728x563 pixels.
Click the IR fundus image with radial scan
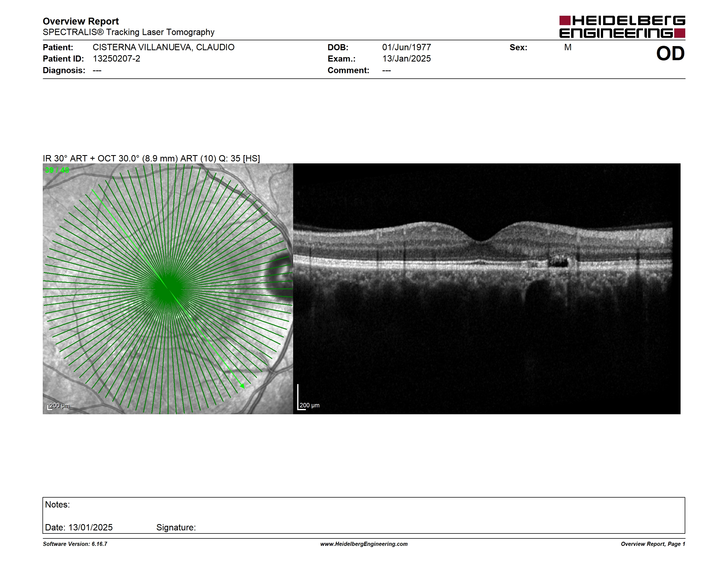click(x=168, y=289)
